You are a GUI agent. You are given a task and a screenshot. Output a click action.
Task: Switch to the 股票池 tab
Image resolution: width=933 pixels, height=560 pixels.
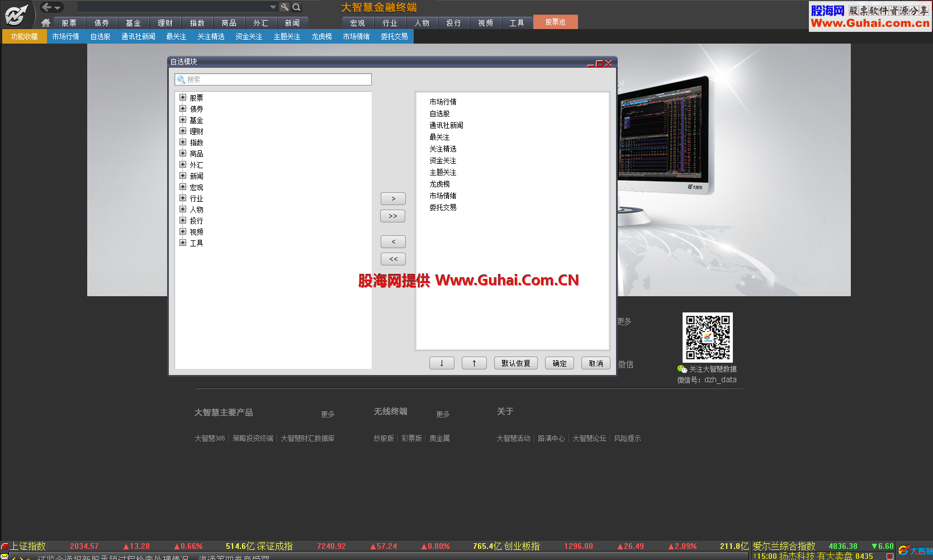tap(555, 22)
